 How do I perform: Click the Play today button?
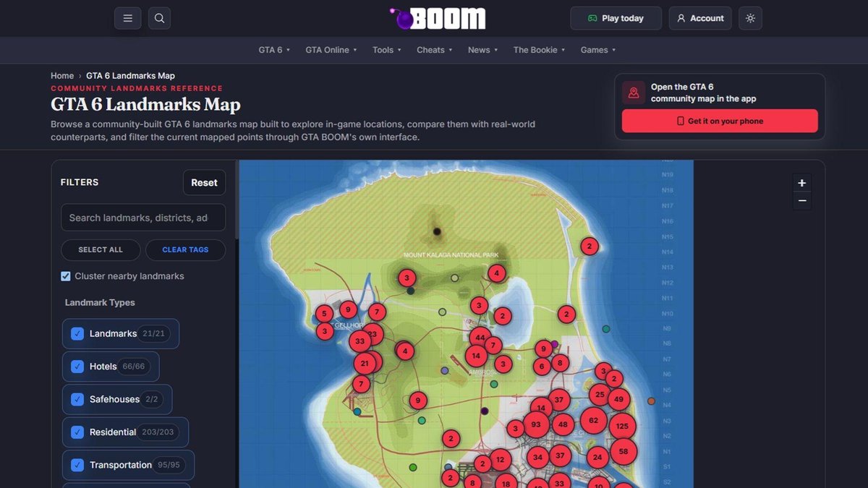(616, 18)
